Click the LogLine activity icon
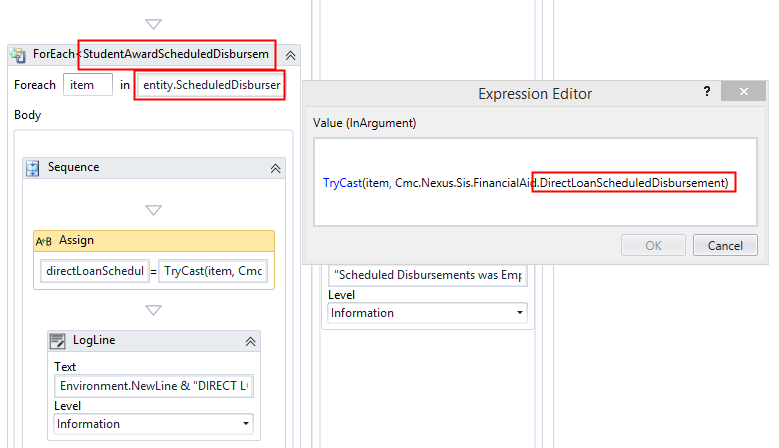Screen dimensions: 779x448 pos(59,341)
